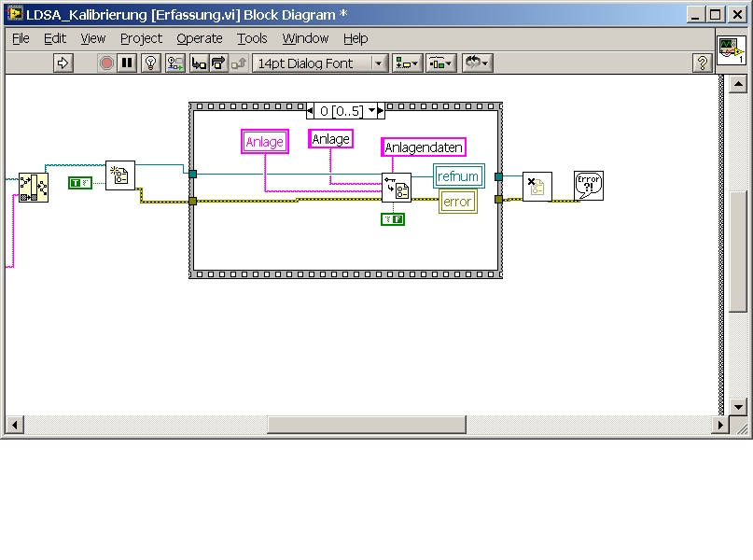Viewport: 753px width, 560px height.
Task: Click the horizontal scrollbar left arrow
Action: coord(15,425)
